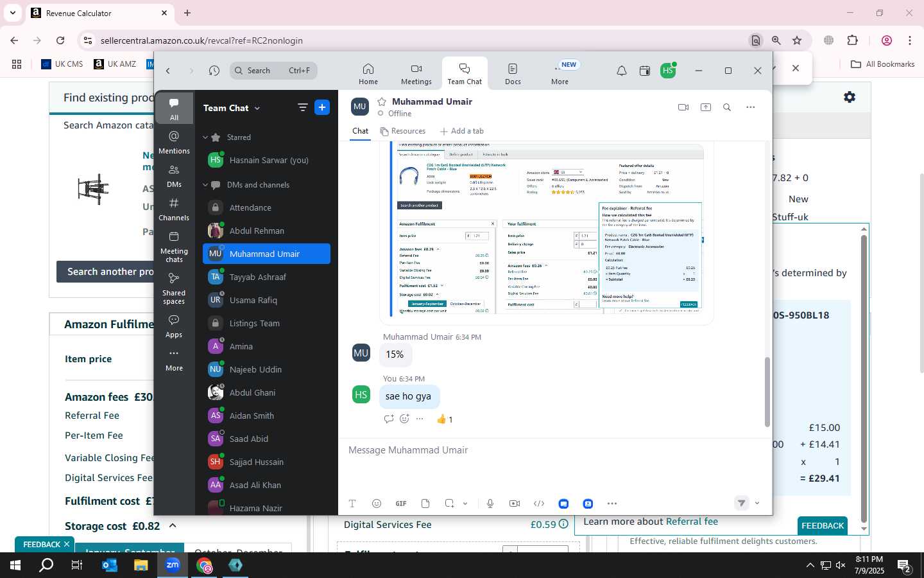924x578 pixels.
Task: Open the Home tab in Zoom
Action: tap(368, 74)
